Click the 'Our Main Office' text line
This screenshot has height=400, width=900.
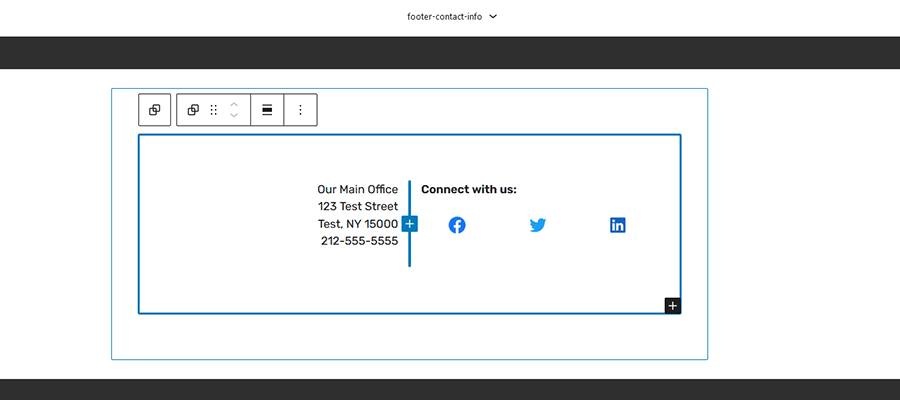click(x=357, y=189)
